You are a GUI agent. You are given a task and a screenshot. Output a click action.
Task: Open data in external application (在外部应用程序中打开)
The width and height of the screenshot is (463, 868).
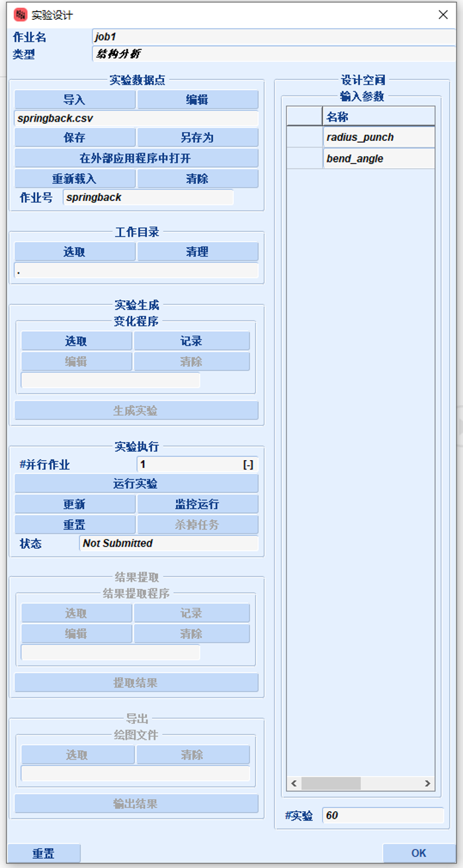(x=136, y=159)
